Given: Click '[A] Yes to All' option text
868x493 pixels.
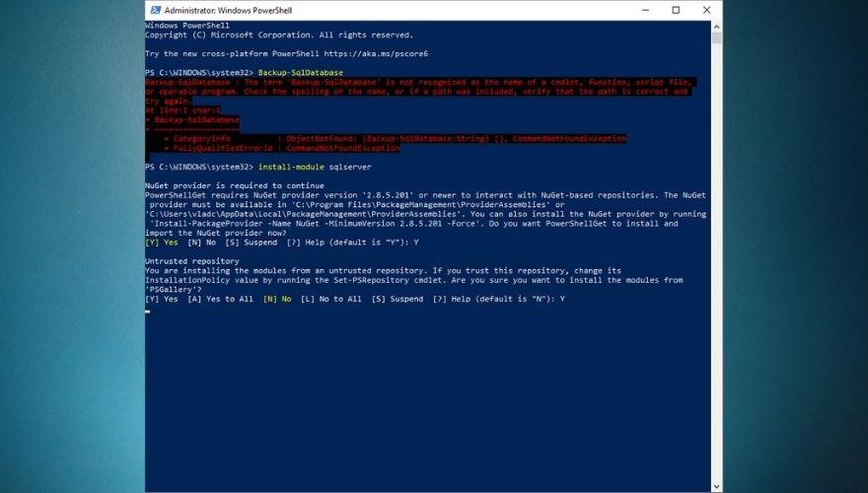Looking at the screenshot, I should 220,299.
